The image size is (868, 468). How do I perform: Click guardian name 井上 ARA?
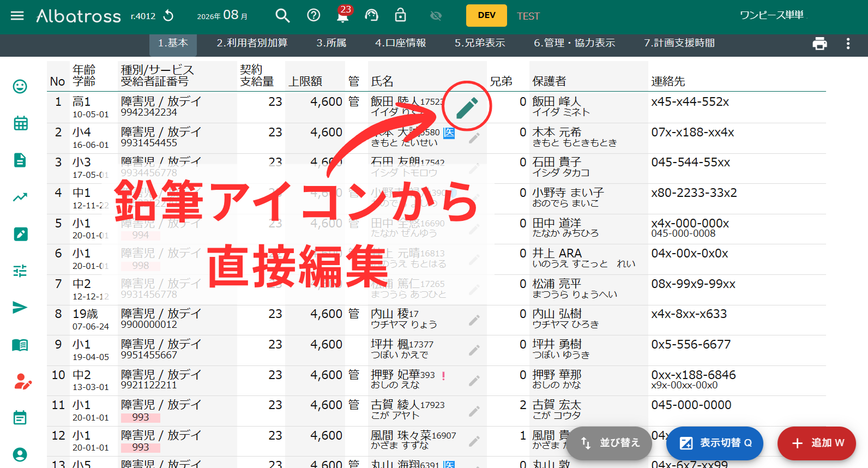pos(557,253)
